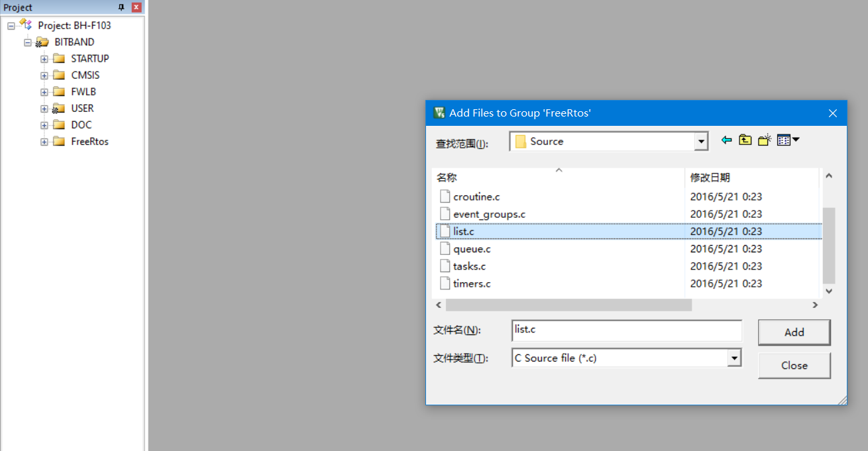Close the Project panel

136,7
